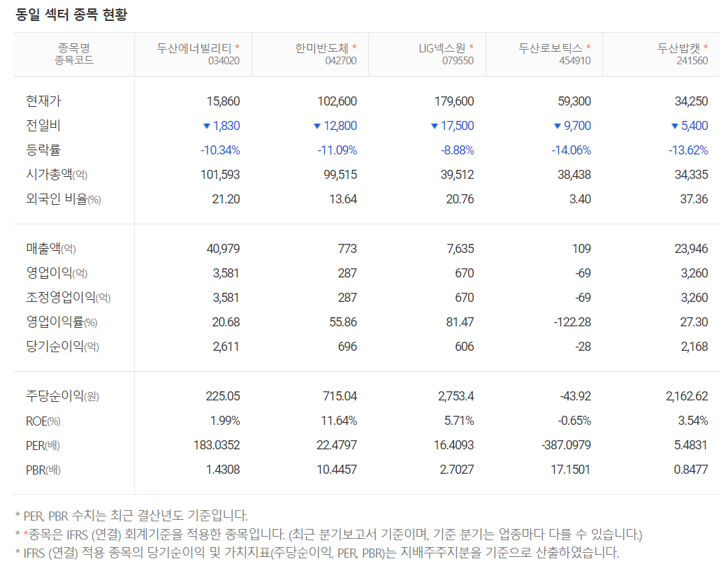Select stock code 034020

pyautogui.click(x=224, y=61)
